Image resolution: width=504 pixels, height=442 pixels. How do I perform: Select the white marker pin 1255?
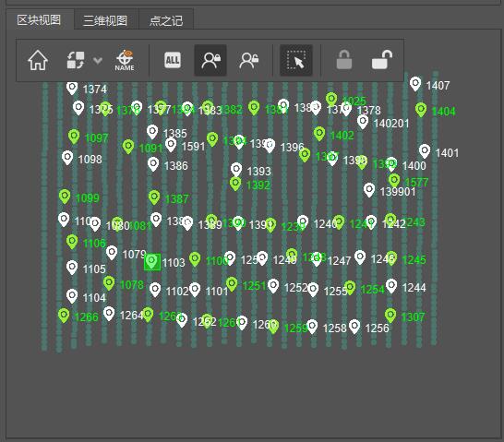[313, 290]
